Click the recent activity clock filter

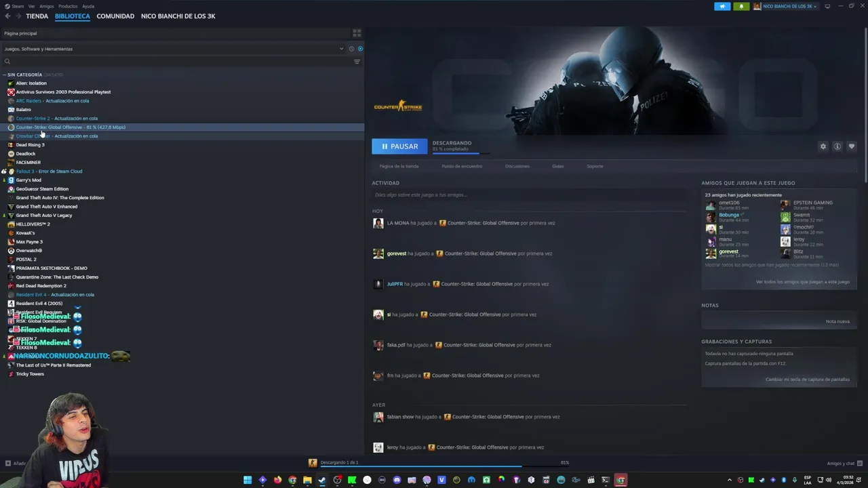(x=351, y=49)
